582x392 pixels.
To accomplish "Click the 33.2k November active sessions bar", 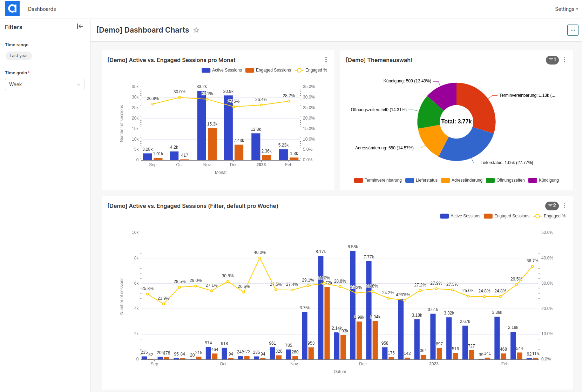I will point(202,126).
